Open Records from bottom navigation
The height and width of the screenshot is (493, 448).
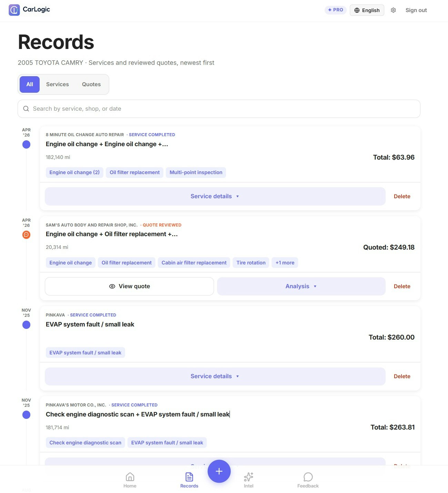[x=189, y=480]
